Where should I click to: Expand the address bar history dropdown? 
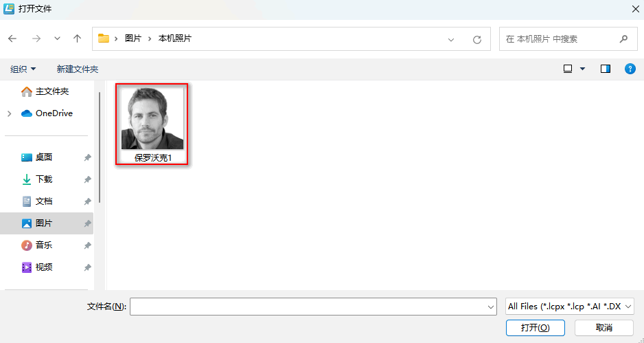(x=451, y=39)
